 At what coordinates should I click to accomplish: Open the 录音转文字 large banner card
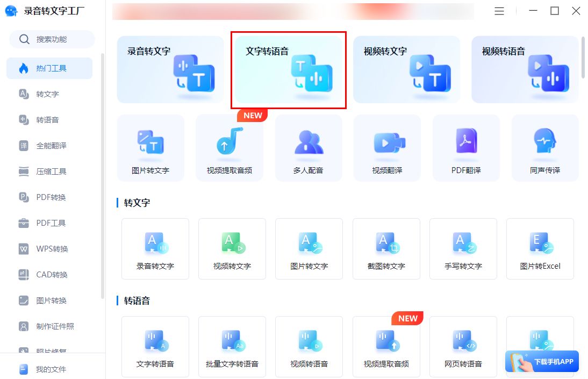click(170, 69)
